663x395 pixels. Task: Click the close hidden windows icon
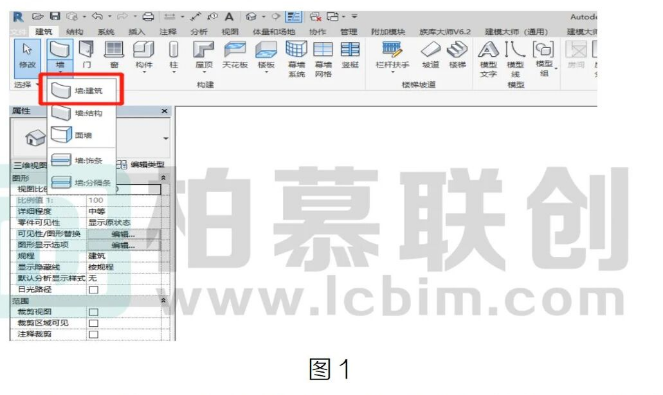pyautogui.click(x=315, y=17)
